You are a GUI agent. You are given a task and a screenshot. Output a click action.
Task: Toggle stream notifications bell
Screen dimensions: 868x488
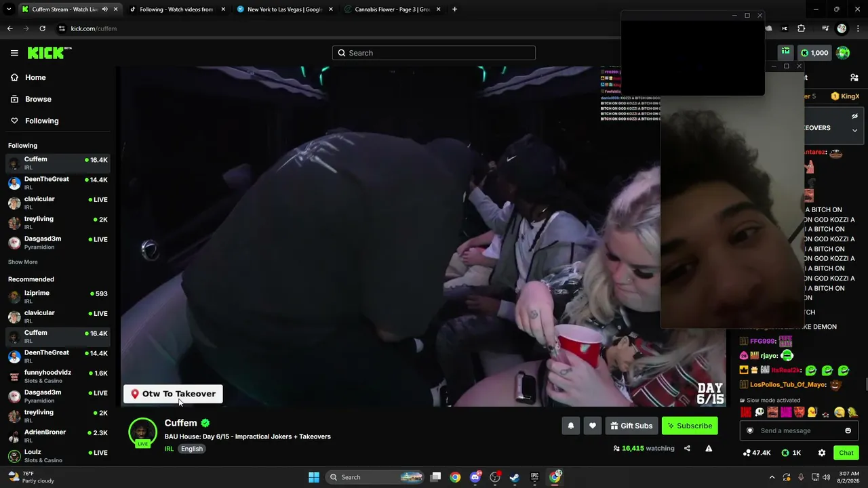(571, 426)
